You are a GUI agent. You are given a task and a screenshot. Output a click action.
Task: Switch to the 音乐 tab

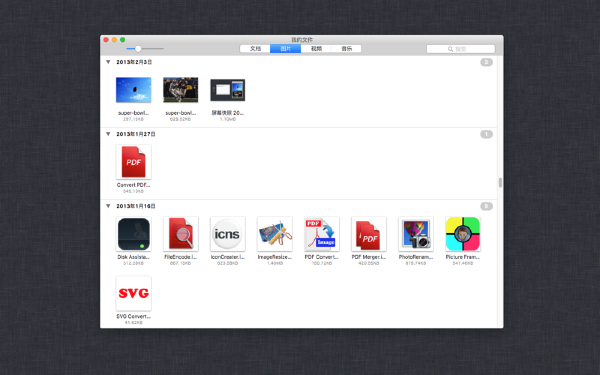tap(346, 49)
